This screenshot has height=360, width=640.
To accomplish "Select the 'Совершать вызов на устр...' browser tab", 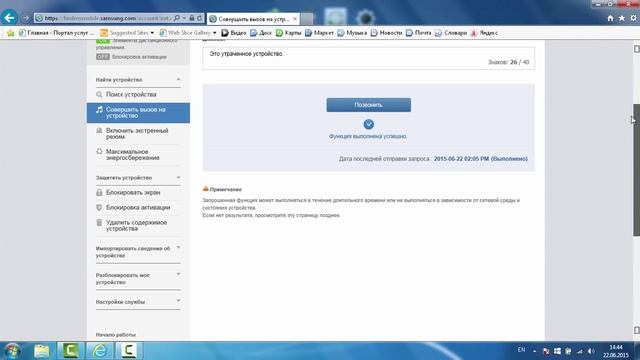I will (253, 19).
